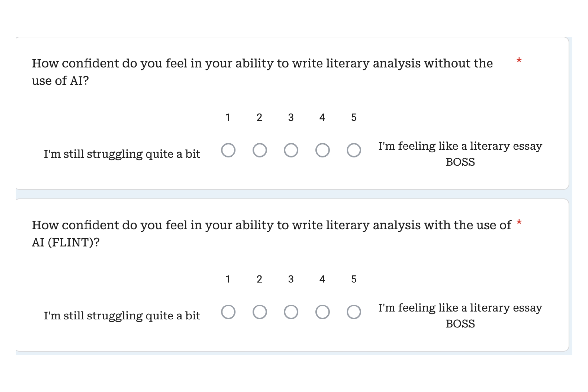Click the number 5 heading in FLINT scale

pos(354,279)
